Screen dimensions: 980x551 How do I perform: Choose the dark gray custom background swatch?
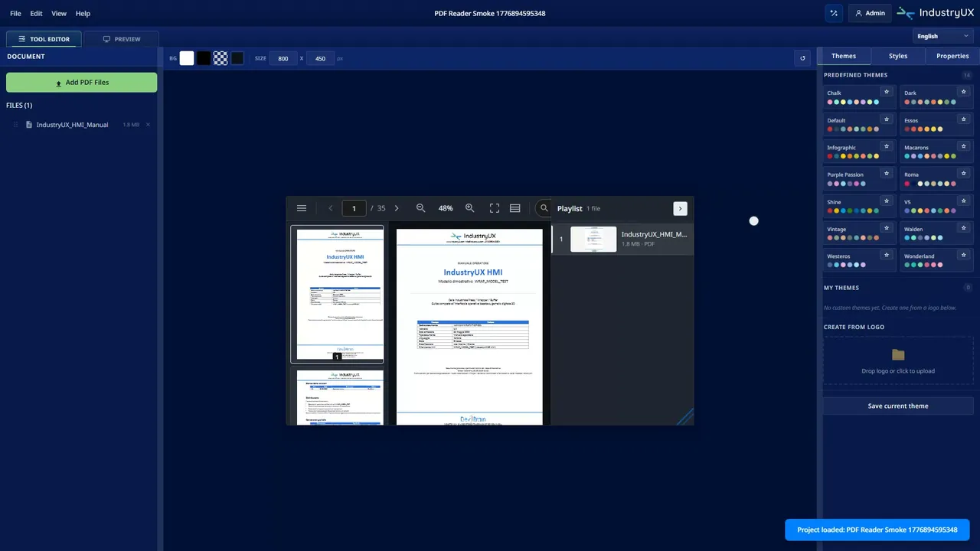click(x=237, y=58)
